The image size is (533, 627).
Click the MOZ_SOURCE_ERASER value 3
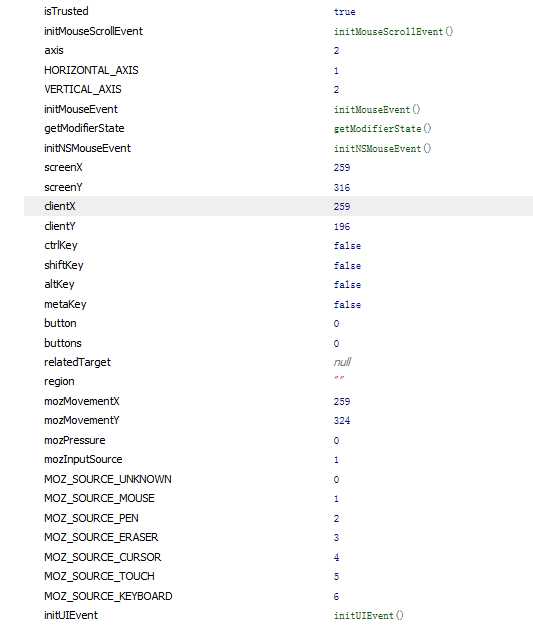click(336, 538)
